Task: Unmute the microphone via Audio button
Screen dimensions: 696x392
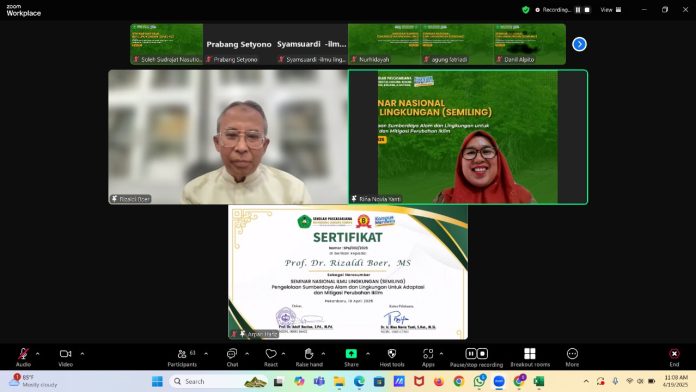Action: pyautogui.click(x=23, y=357)
